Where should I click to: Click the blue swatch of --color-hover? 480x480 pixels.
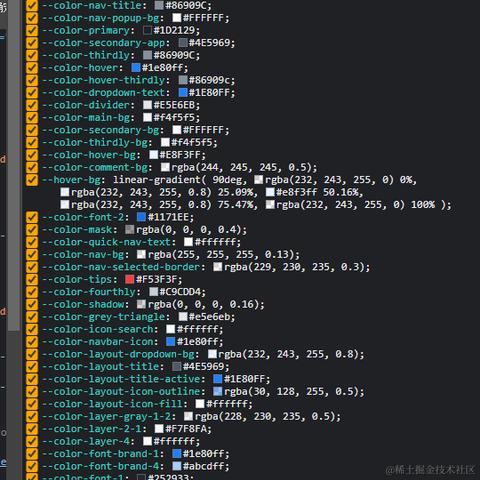tap(136, 68)
